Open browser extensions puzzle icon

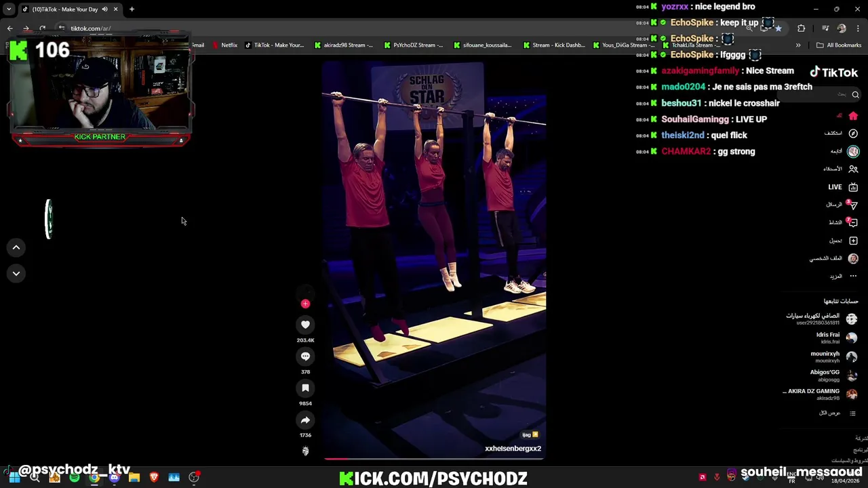tap(802, 28)
